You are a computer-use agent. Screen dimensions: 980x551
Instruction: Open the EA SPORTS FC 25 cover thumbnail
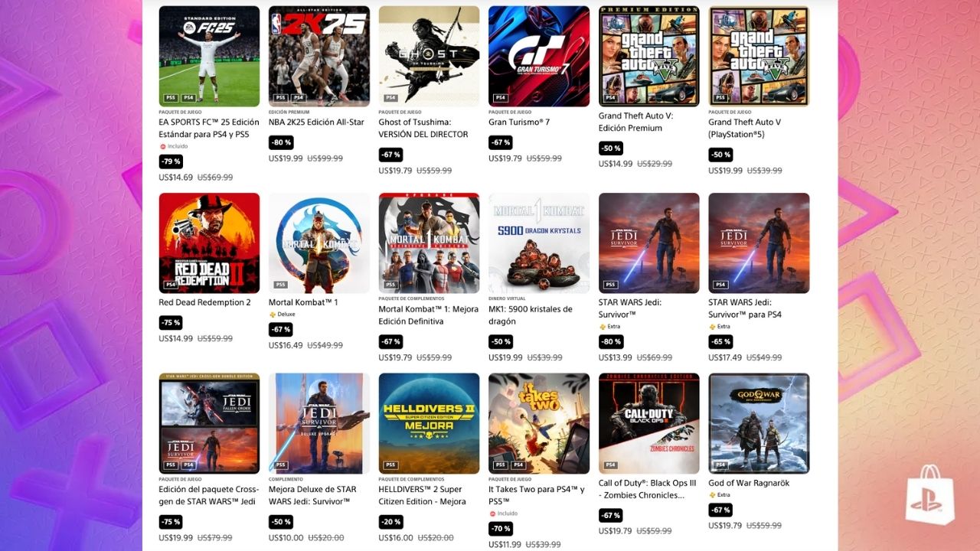point(209,57)
